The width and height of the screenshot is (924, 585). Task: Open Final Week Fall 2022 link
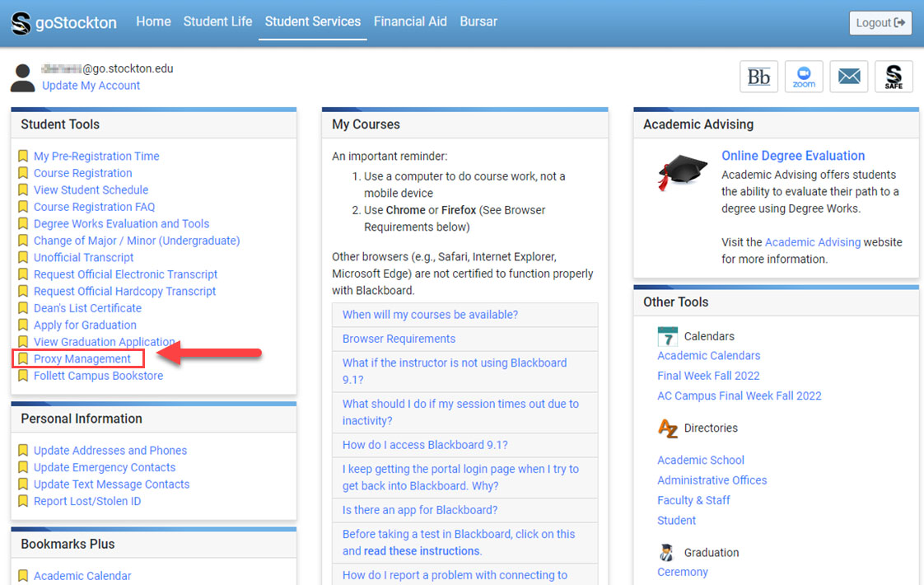708,376
